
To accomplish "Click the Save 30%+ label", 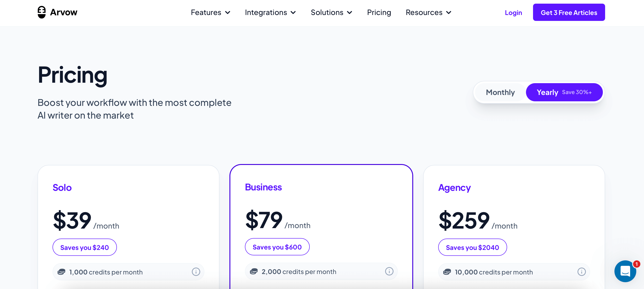I will pos(577,92).
